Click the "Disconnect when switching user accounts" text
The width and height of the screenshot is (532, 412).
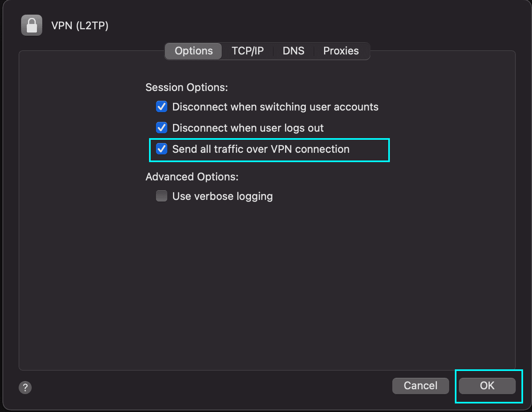[x=275, y=107]
